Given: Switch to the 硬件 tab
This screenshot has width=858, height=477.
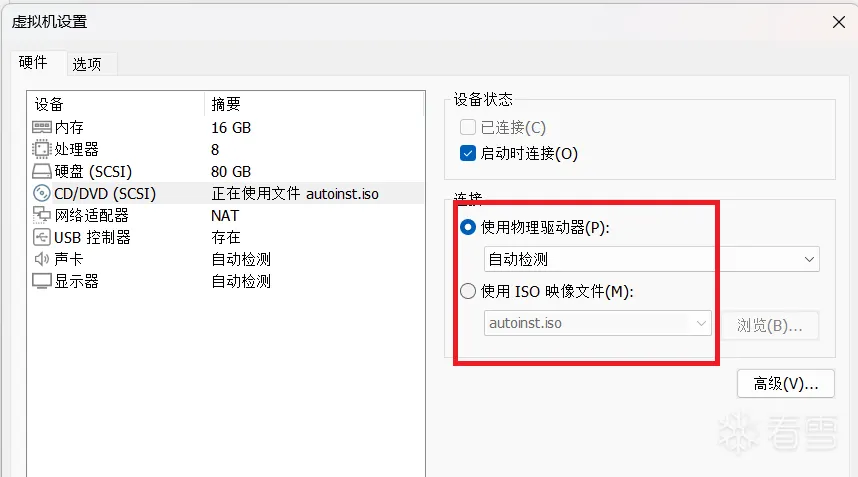Looking at the screenshot, I should click(33, 62).
